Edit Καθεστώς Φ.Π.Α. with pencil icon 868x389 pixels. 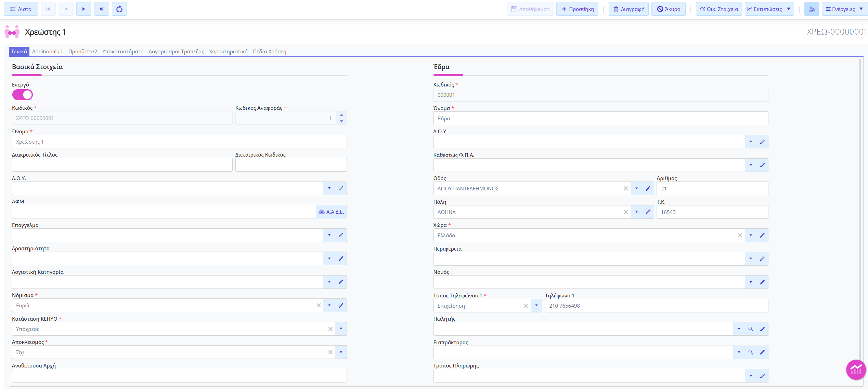pyautogui.click(x=762, y=165)
